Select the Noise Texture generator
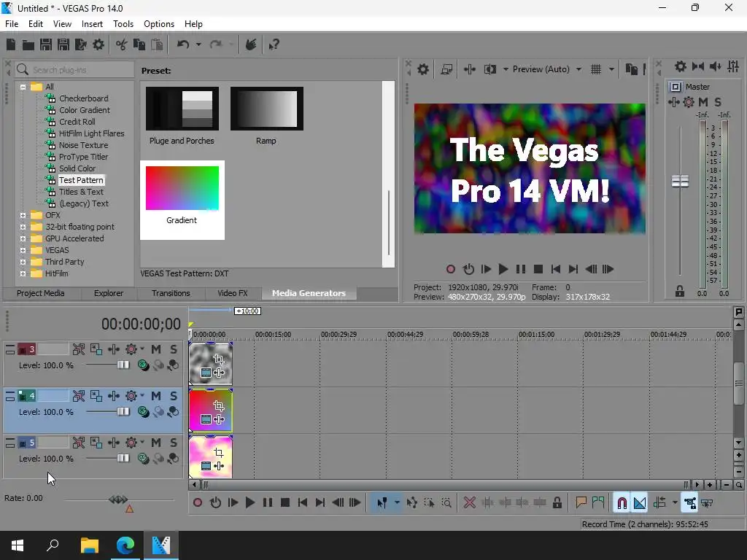The image size is (747, 560). pos(83,145)
